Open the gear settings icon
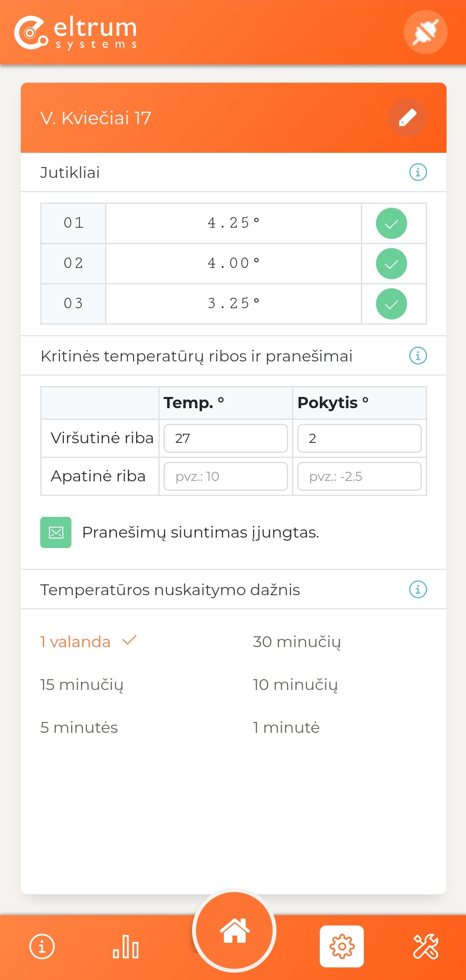Image resolution: width=466 pixels, height=980 pixels. pyautogui.click(x=341, y=947)
